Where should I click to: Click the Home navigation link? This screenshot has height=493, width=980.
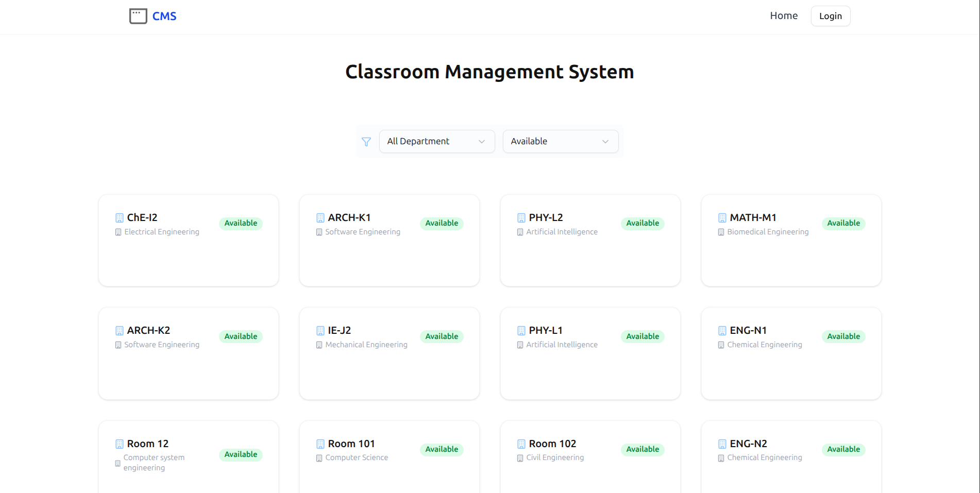[784, 16]
